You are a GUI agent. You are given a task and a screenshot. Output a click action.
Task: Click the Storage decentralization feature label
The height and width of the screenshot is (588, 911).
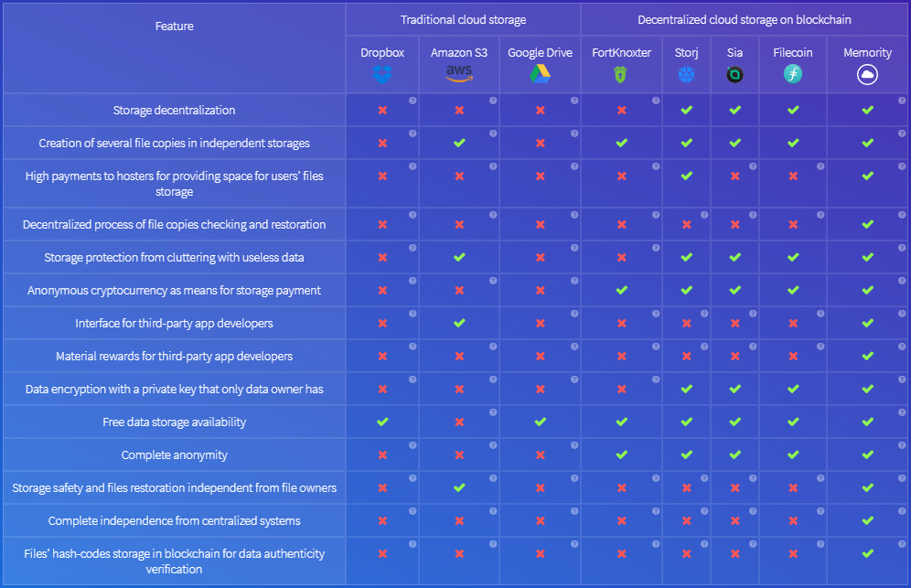(175, 111)
